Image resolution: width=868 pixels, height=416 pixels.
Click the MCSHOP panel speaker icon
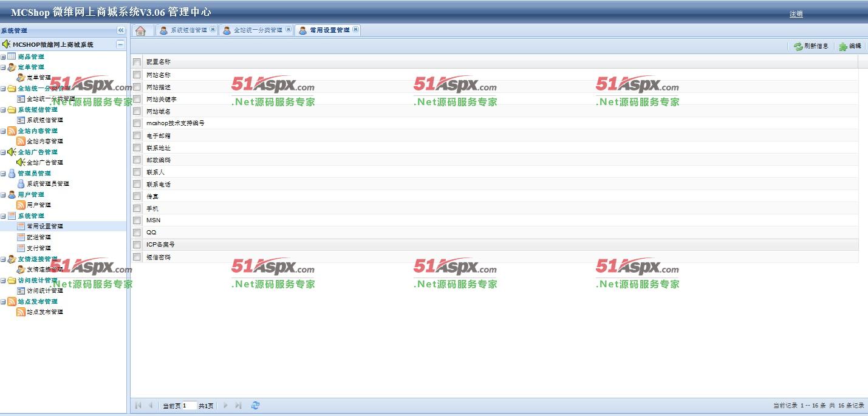pos(6,44)
